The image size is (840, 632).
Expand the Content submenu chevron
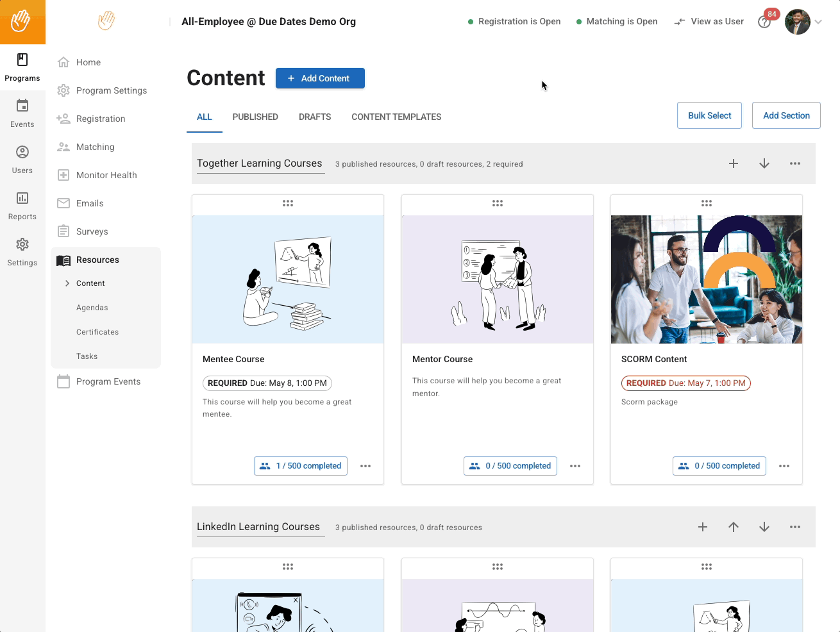tap(67, 283)
